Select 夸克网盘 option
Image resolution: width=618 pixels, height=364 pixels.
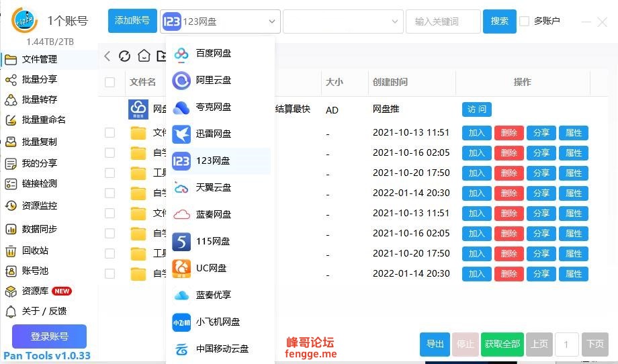pos(220,107)
